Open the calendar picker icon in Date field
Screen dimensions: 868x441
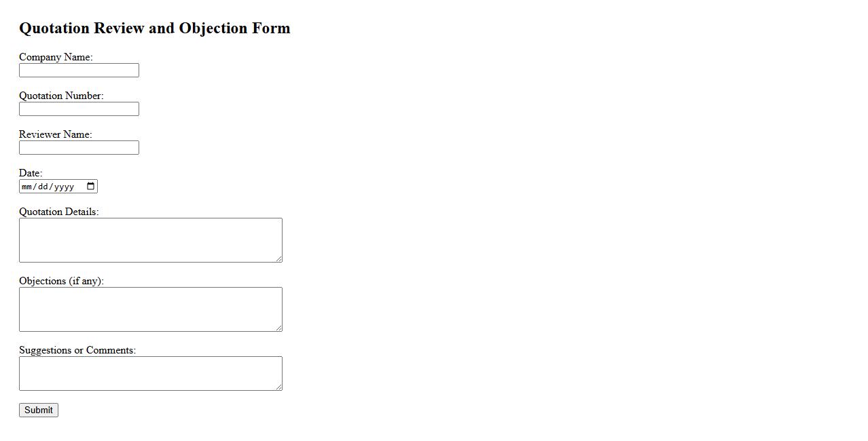coord(91,187)
